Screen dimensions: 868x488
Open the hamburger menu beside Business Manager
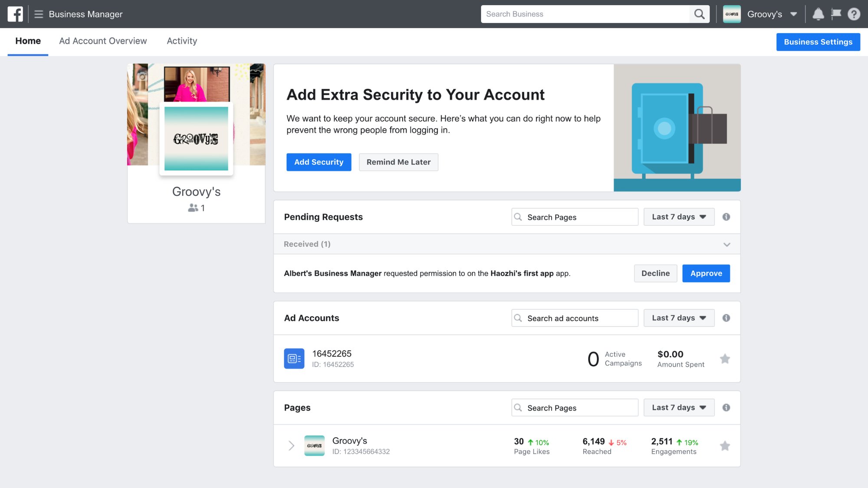coord(39,14)
